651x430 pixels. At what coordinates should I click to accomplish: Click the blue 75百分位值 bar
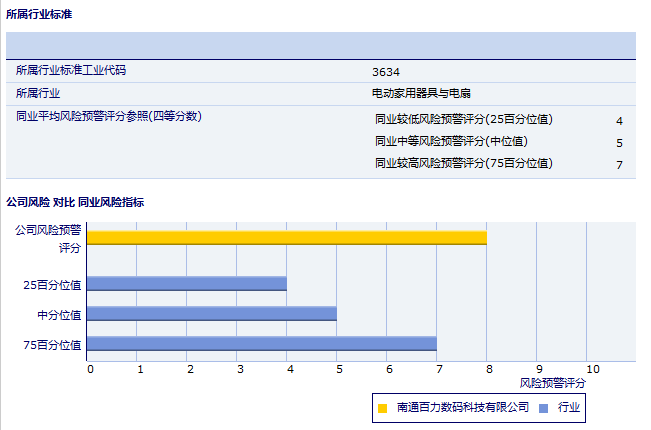(261, 344)
